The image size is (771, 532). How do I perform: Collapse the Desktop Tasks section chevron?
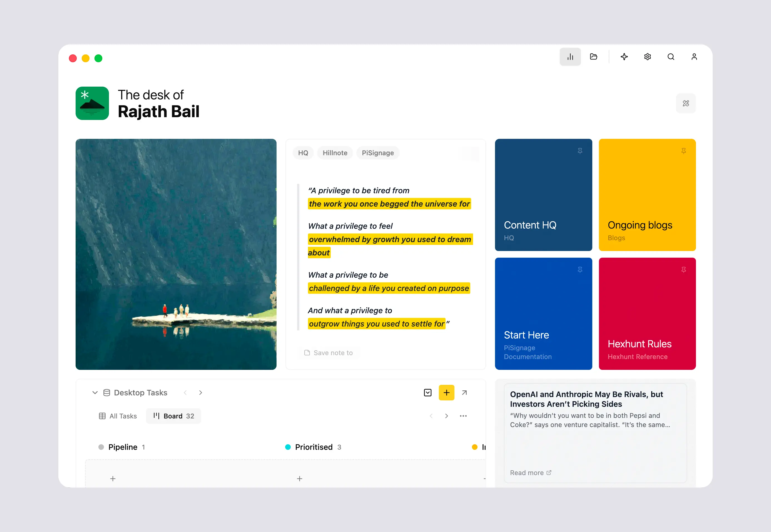tap(95, 393)
